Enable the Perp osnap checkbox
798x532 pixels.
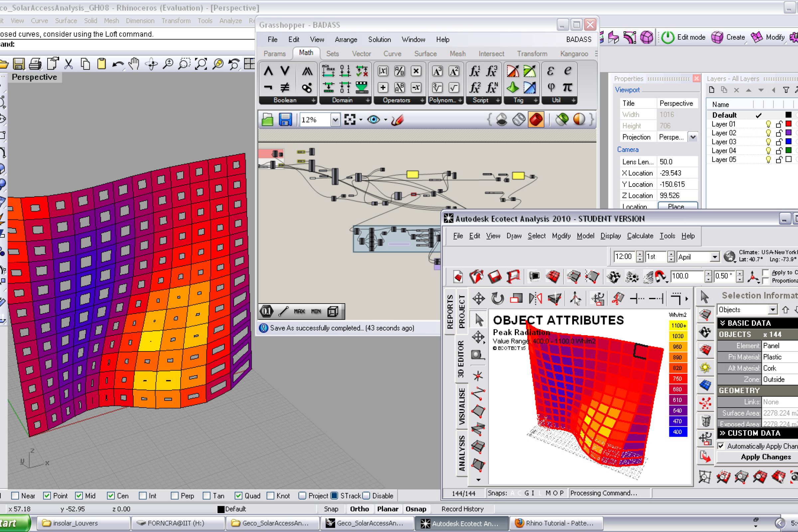click(x=175, y=496)
